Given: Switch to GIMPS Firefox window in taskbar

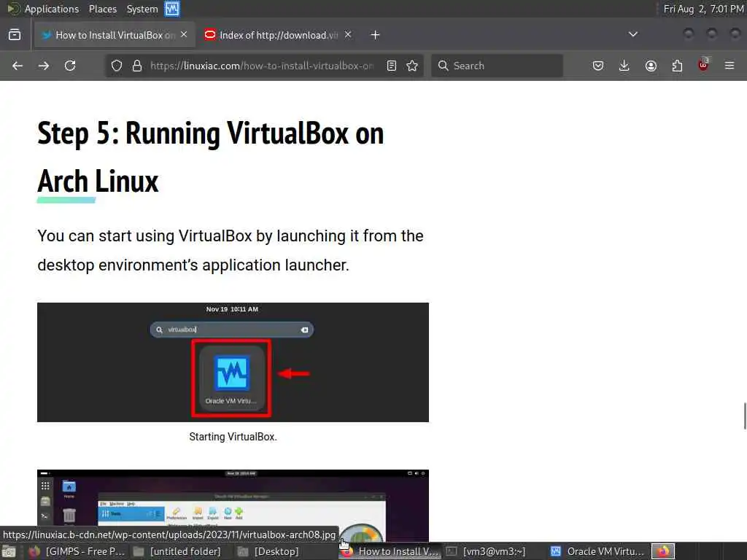Looking at the screenshot, I should point(77,551).
